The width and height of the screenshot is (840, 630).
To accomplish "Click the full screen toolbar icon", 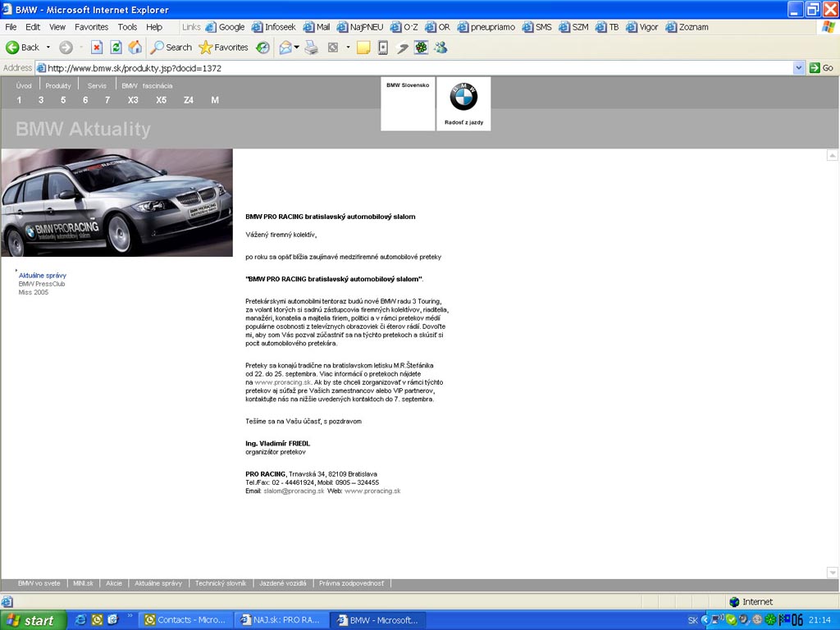I will coord(333,48).
